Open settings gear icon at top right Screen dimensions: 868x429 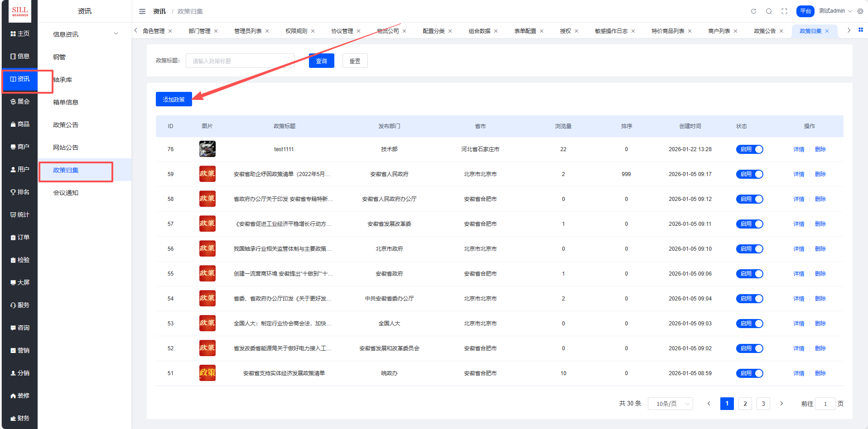coord(860,11)
